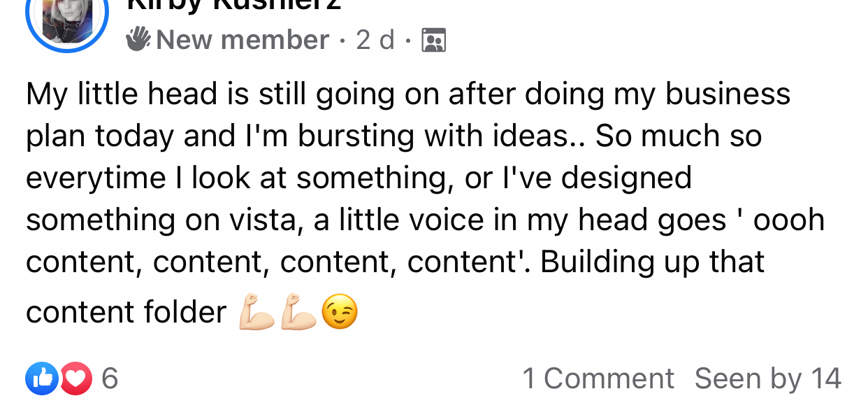Open the '2 d' post timestamp
Viewport: 868px width, 410px height.
tap(375, 40)
